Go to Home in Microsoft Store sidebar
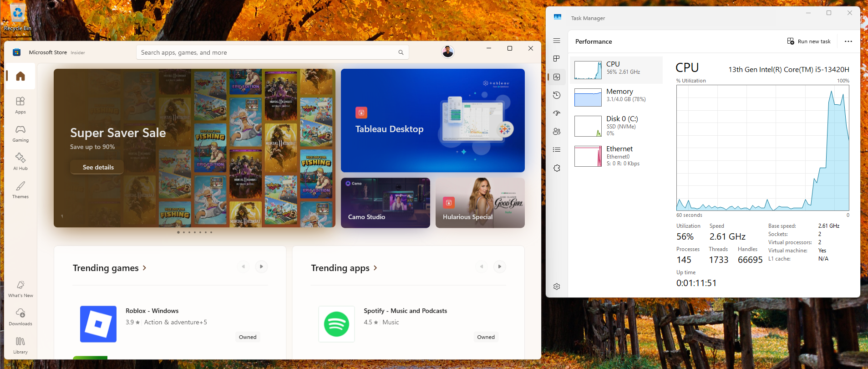 pos(20,76)
